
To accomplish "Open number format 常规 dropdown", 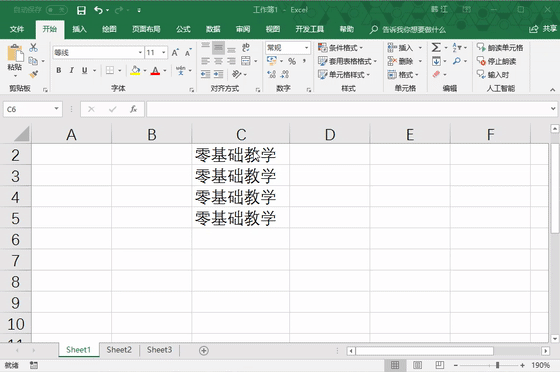I will point(306,47).
